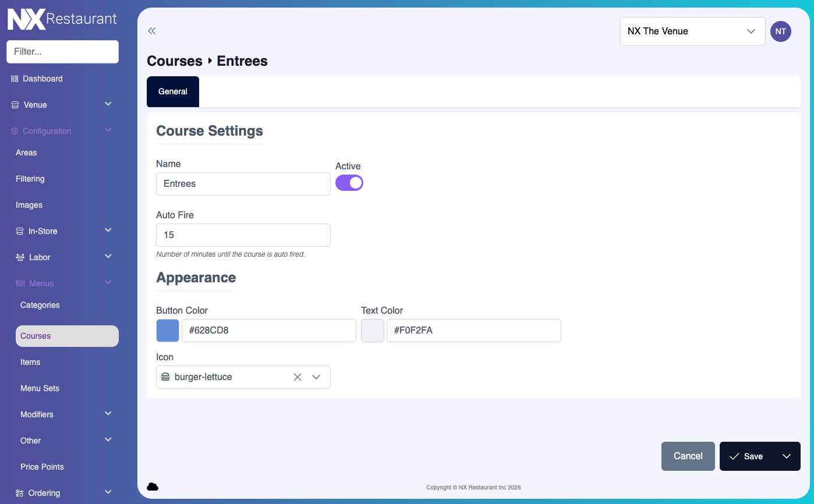The width and height of the screenshot is (814, 504).
Task: Click the cloud status icon
Action: [153, 487]
